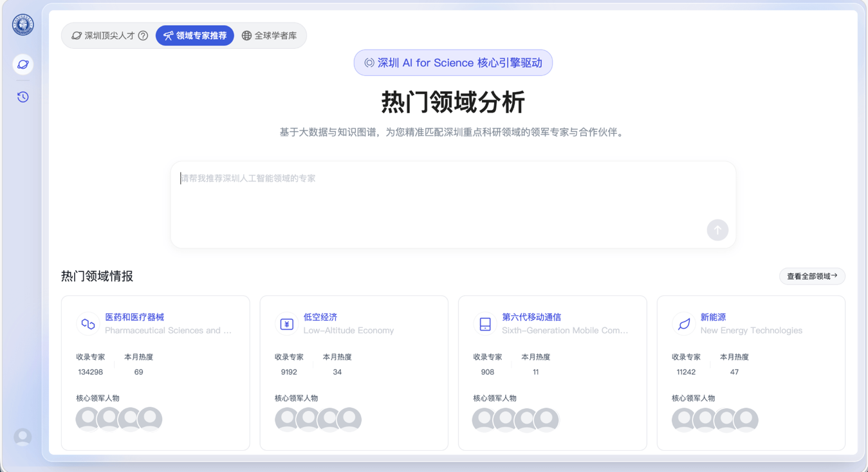This screenshot has height=472, width=868.
Task: Click the 低空经济 yen icon
Action: click(x=286, y=324)
